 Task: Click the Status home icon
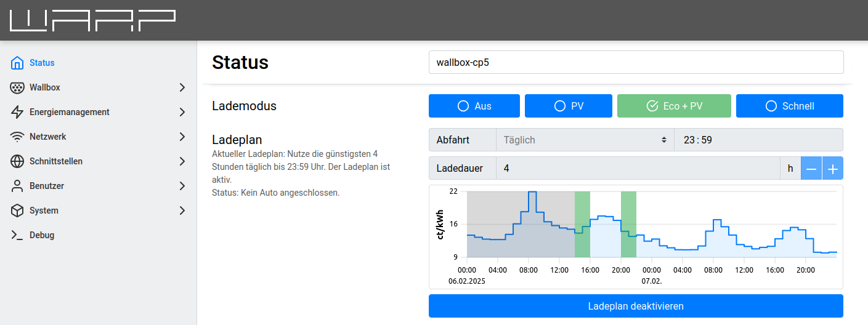tap(17, 63)
